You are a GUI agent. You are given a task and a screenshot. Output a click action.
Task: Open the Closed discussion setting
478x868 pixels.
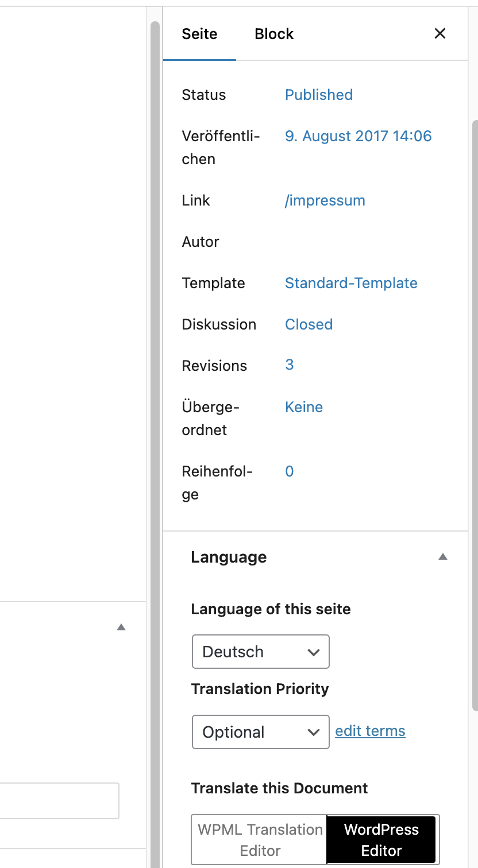click(309, 324)
